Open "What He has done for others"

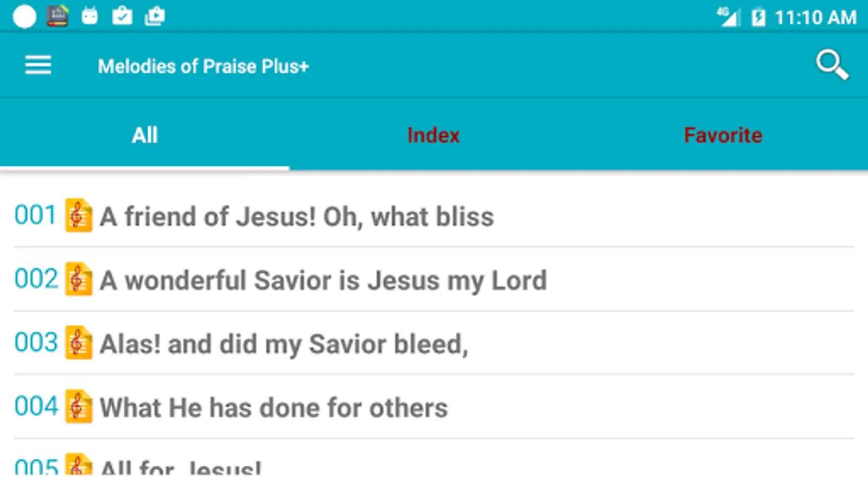274,408
